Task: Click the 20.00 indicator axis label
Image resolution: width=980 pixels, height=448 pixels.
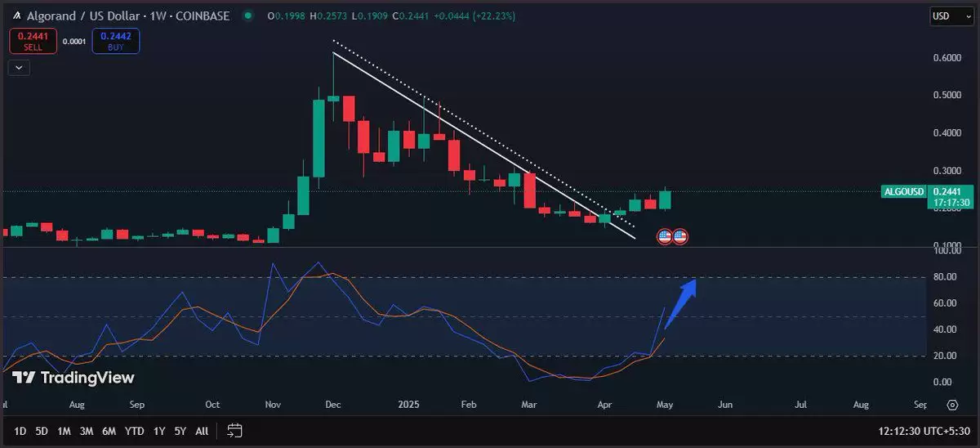Action: (x=943, y=356)
